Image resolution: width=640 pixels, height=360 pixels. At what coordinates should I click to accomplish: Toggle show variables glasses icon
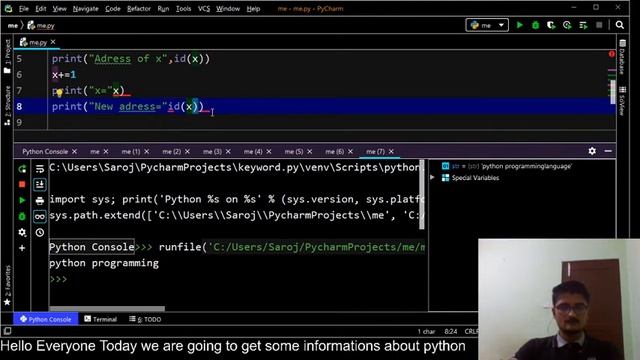tap(40, 216)
